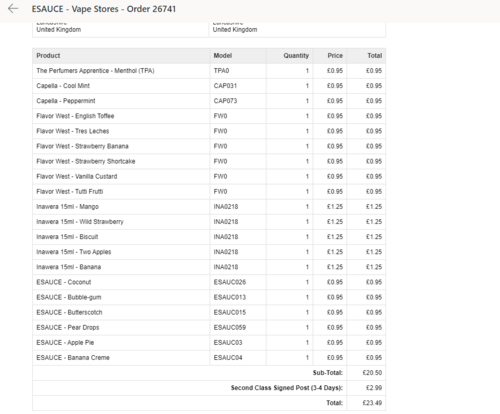The height and width of the screenshot is (414, 500).
Task: Click Second Class Signed Post (3-4 Days) label
Action: coord(287,388)
